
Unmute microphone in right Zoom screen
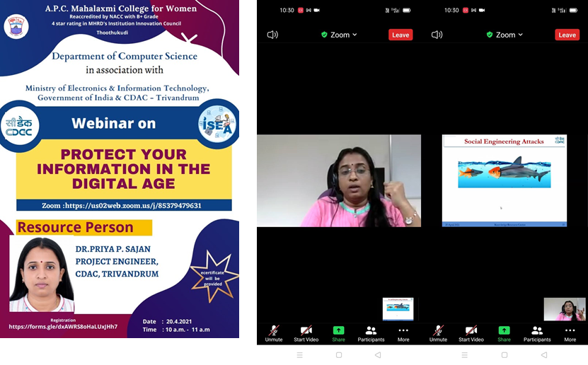[x=438, y=333]
